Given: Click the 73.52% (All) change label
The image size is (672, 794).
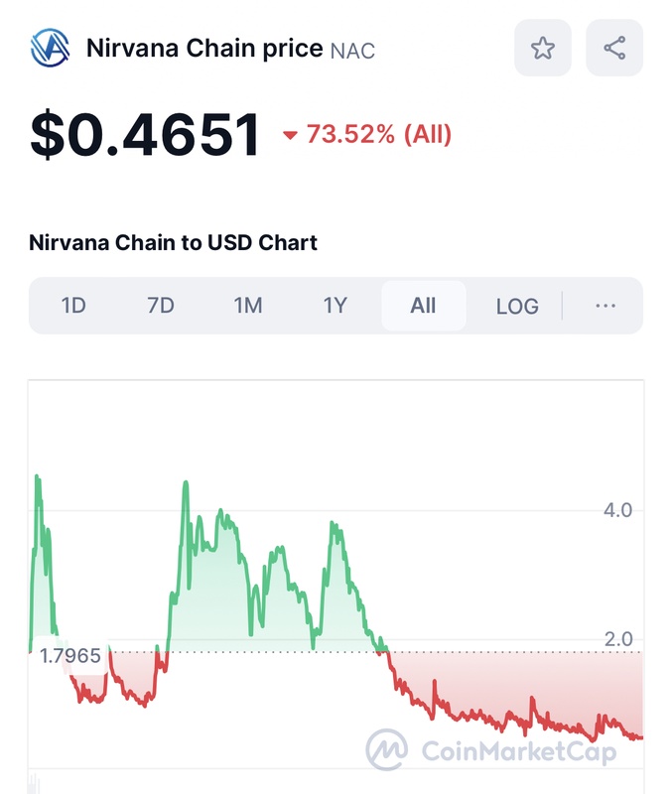Looking at the screenshot, I should pos(378,135).
